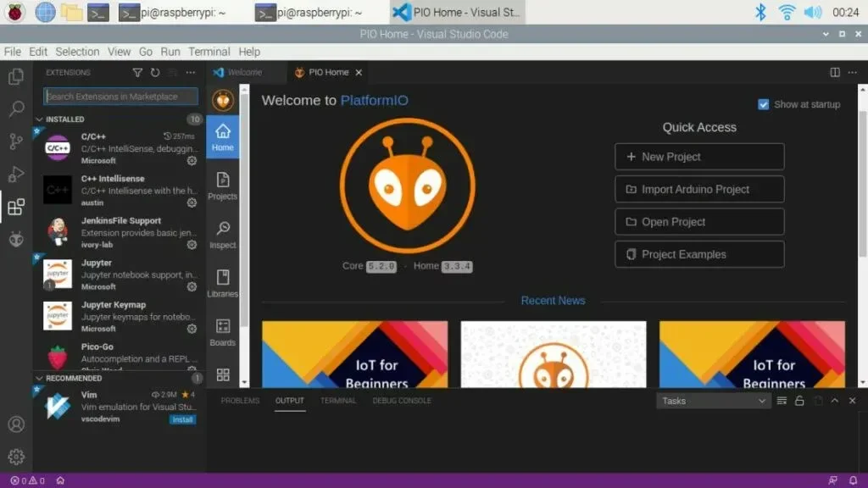Open the Run and Debug view
This screenshot has width=868, height=488.
(16, 175)
